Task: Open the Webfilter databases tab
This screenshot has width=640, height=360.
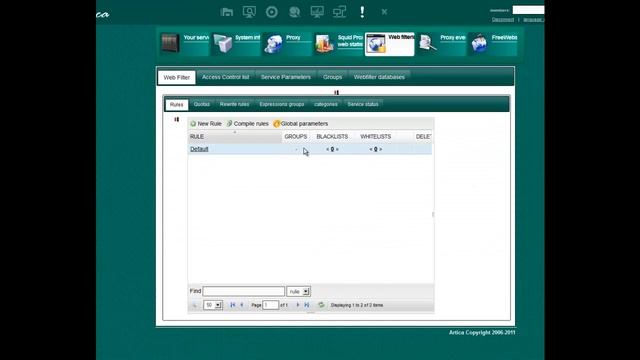Action: (379, 77)
